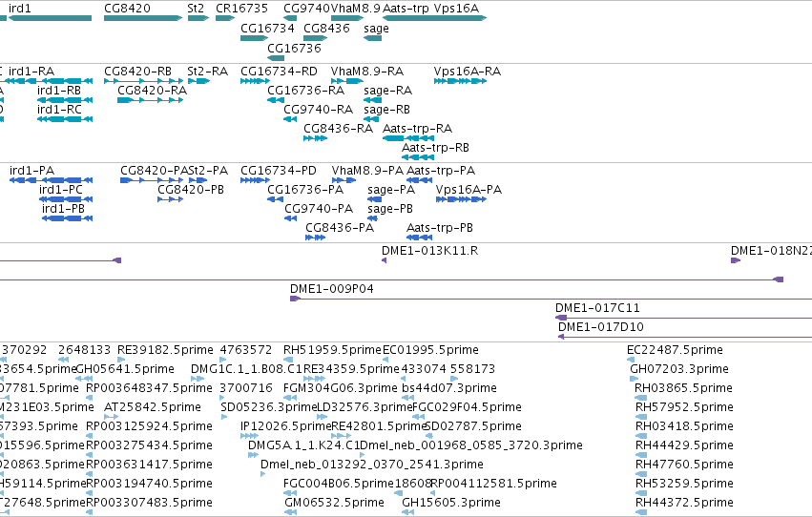Select the Aats-trp-RA transcript glyph
This screenshot has width=812, height=517.
coord(408,138)
